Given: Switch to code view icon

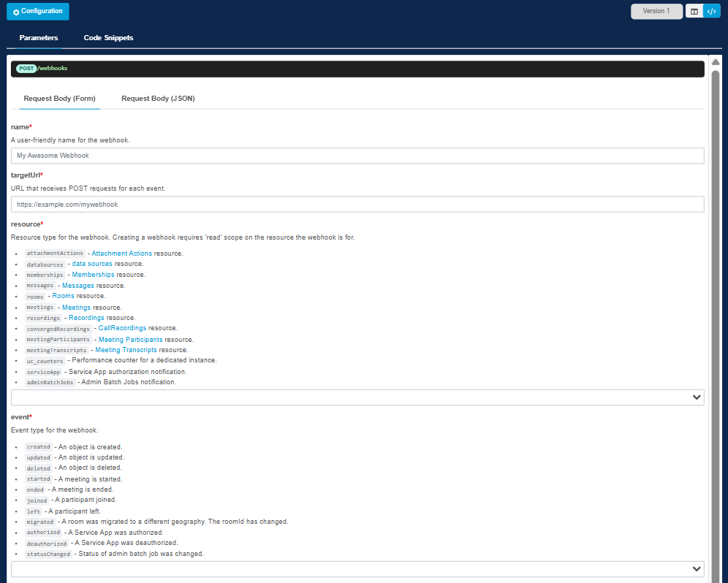Looking at the screenshot, I should pos(711,12).
